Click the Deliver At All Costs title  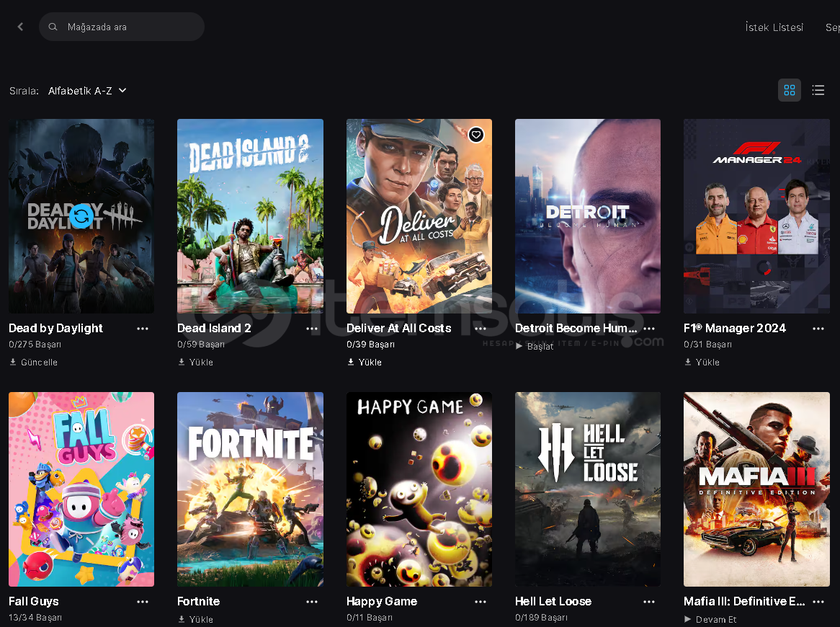coord(399,328)
